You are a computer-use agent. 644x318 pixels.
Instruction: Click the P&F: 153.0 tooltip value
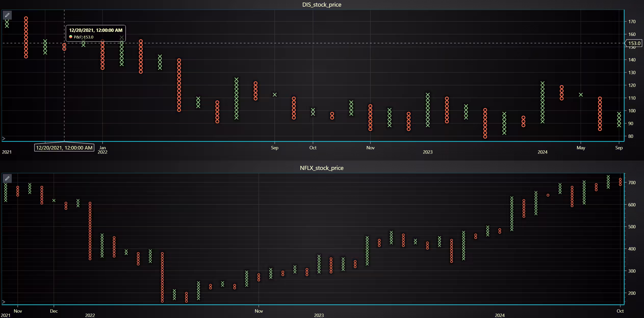point(84,37)
